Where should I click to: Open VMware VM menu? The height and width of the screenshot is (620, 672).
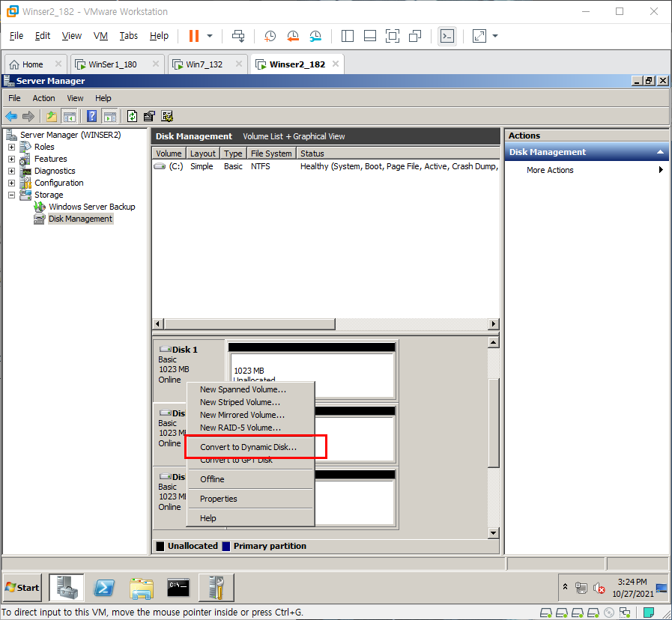click(x=100, y=36)
